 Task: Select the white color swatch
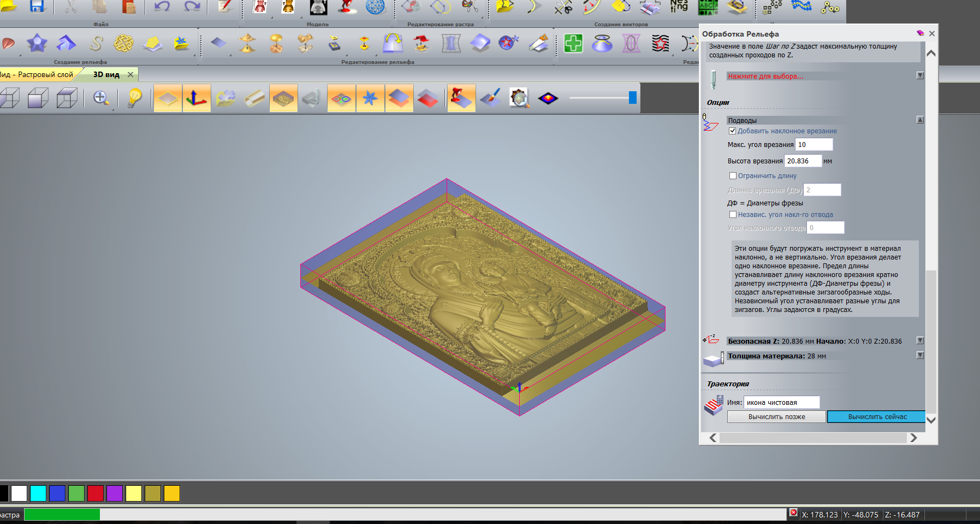19,493
